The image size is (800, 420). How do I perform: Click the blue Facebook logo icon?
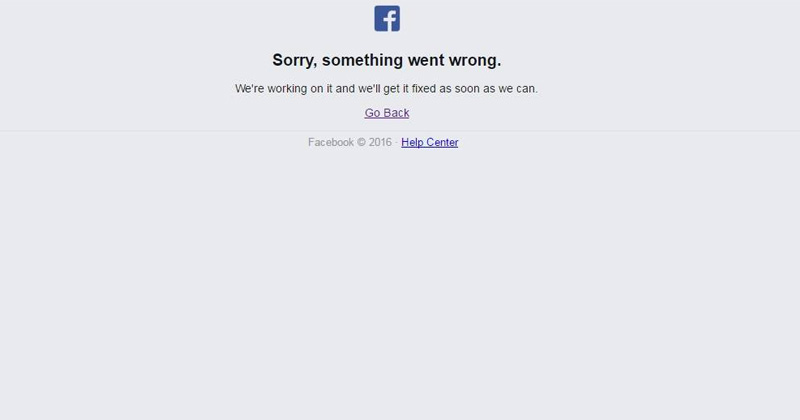[x=387, y=18]
